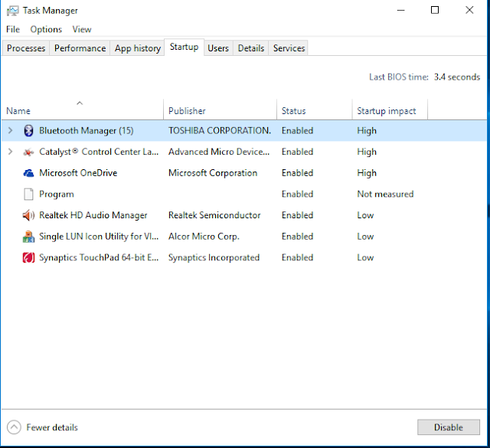Click the Microsoft OneDrive cloud icon
The image size is (490, 448).
tap(28, 173)
